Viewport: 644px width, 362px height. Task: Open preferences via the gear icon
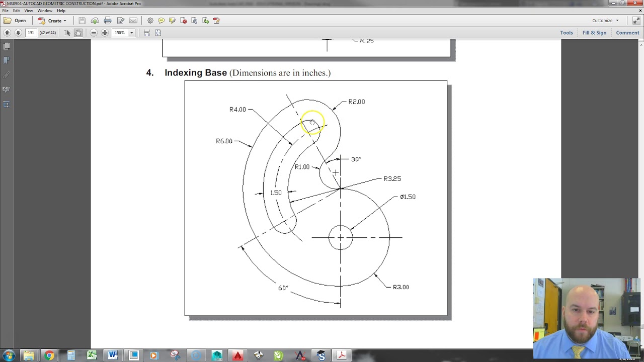(x=150, y=21)
